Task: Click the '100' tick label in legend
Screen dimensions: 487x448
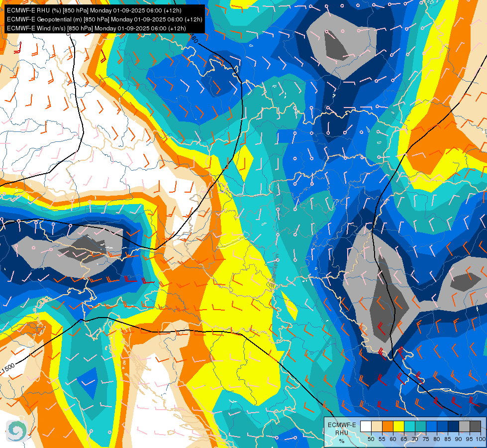Action: tap(481, 440)
